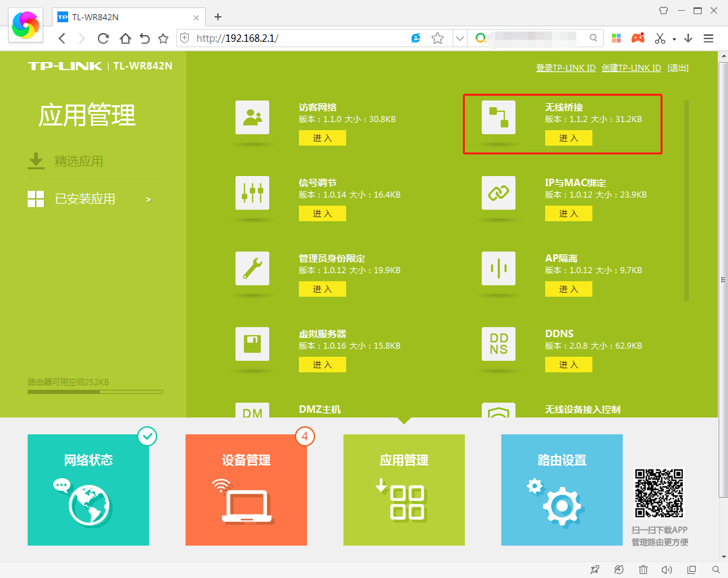The width and height of the screenshot is (728, 578).
Task: Click the speaker mute icon in status bar
Action: 667,570
